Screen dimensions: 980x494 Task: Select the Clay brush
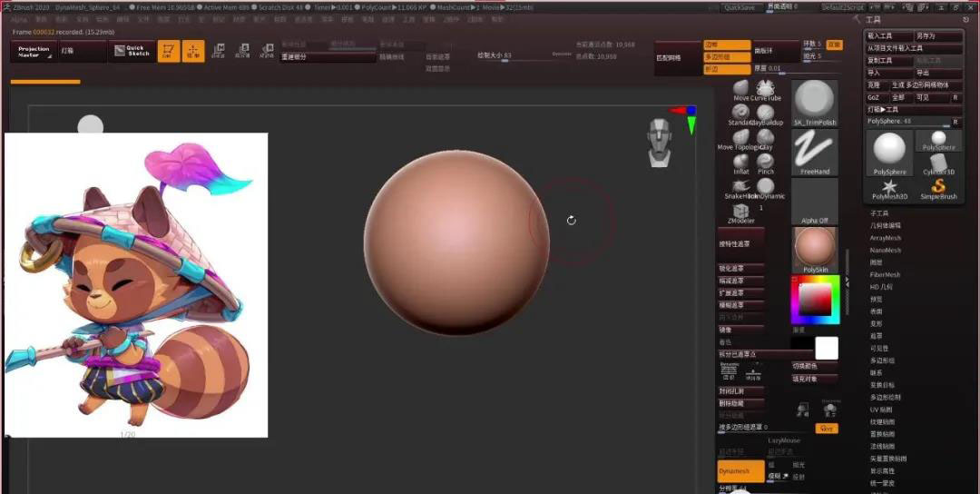click(x=765, y=137)
